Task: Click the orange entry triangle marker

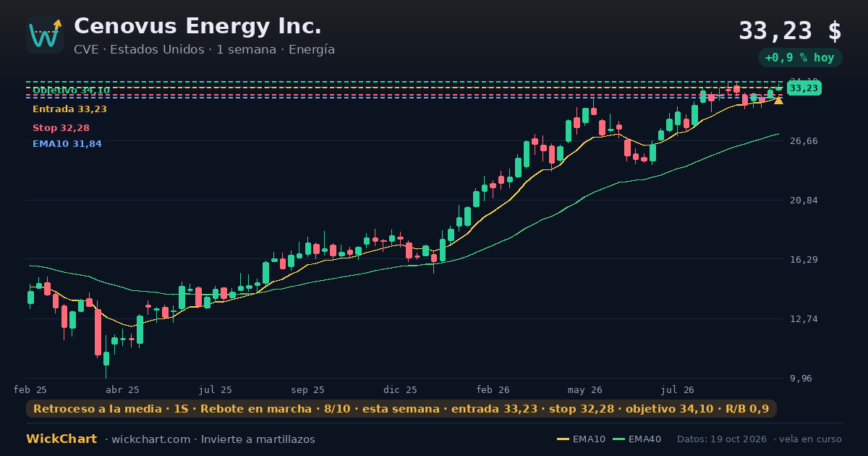Action: click(x=778, y=100)
